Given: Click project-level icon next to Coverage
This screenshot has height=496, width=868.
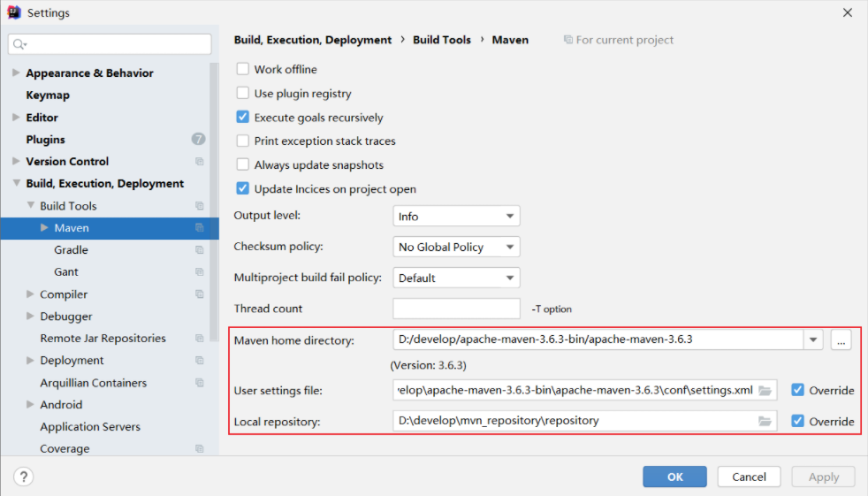Looking at the screenshot, I should (x=199, y=448).
